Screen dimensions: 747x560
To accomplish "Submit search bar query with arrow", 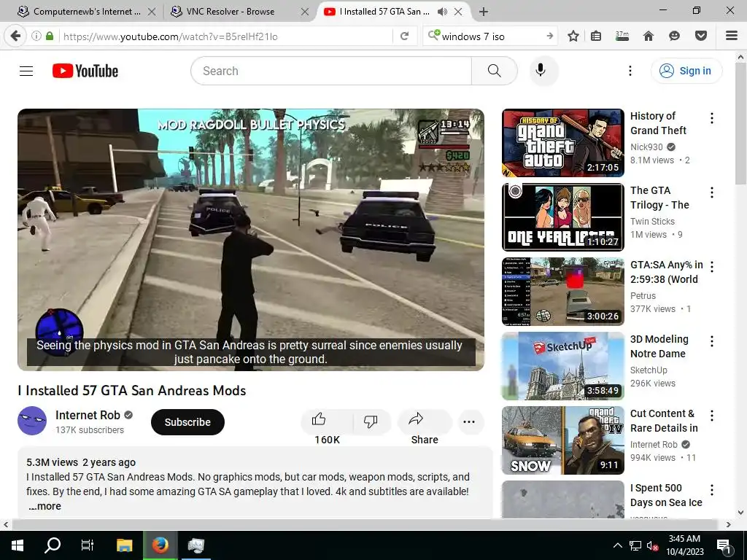I will pos(550,36).
